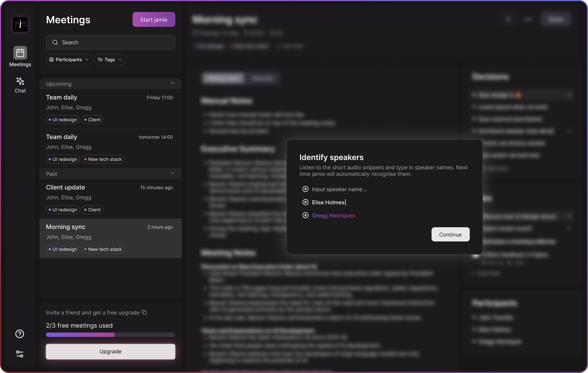Select the Friday 17:00 Team daily meeting
This screenshot has width=588, height=373.
111,109
